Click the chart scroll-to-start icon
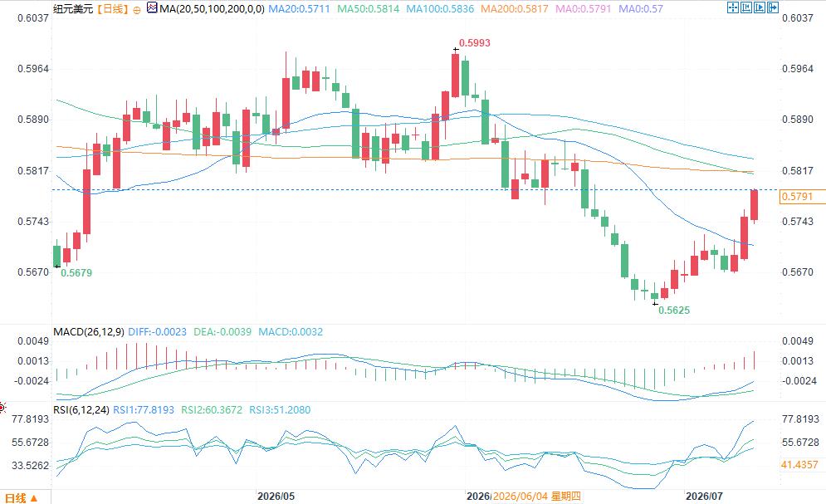This screenshot has width=826, height=504. click(x=746, y=7)
